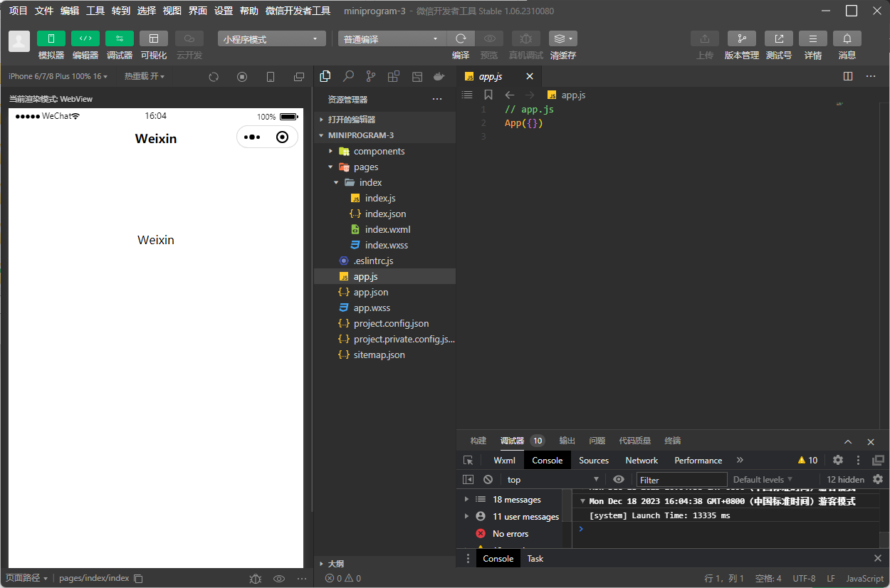This screenshot has height=588, width=890.
Task: Click the 测试号 test account icon
Action: coord(779,38)
